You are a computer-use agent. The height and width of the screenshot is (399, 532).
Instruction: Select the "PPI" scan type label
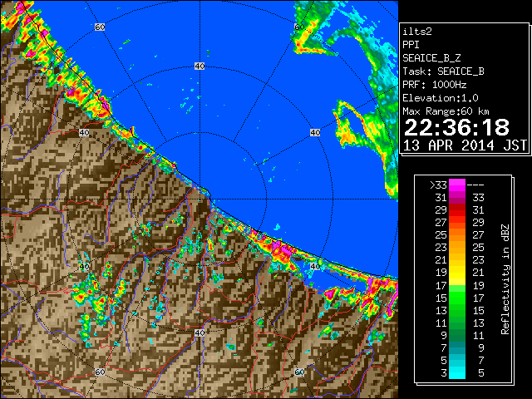pyautogui.click(x=411, y=45)
